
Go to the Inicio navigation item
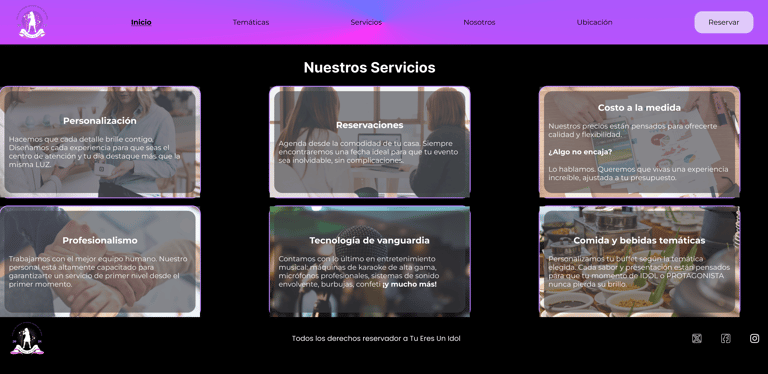coord(141,22)
